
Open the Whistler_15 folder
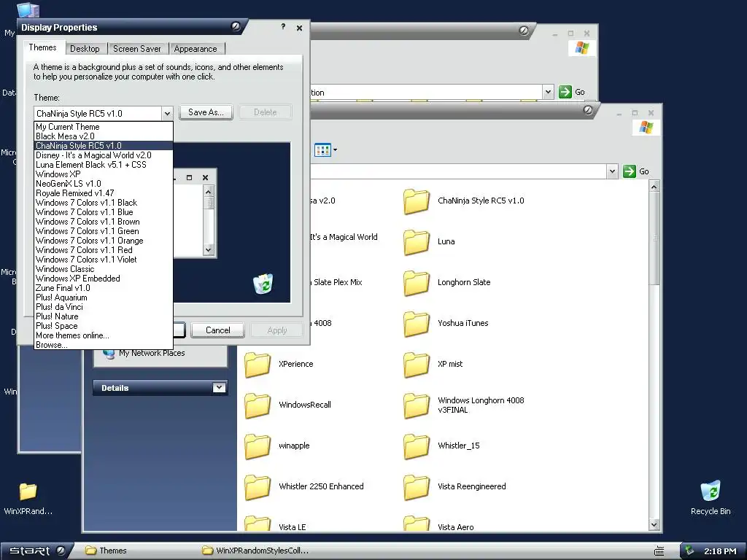point(416,446)
